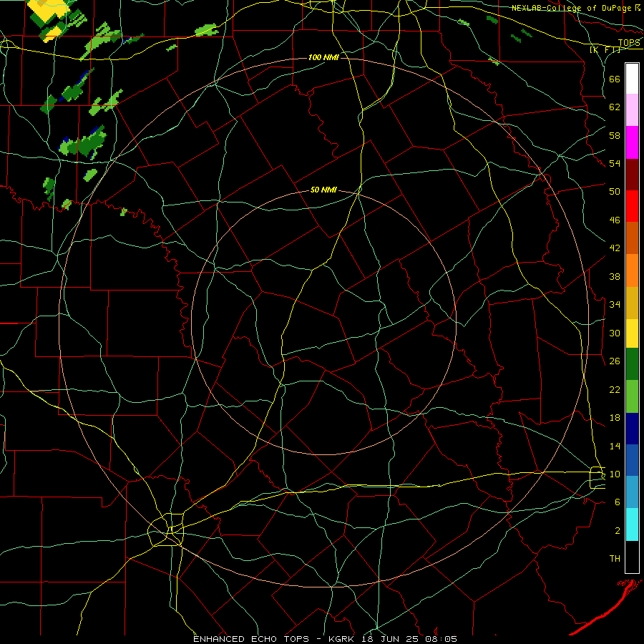Click the 'TH' legend label
Viewport: 644px width, 644px height.
pos(615,559)
